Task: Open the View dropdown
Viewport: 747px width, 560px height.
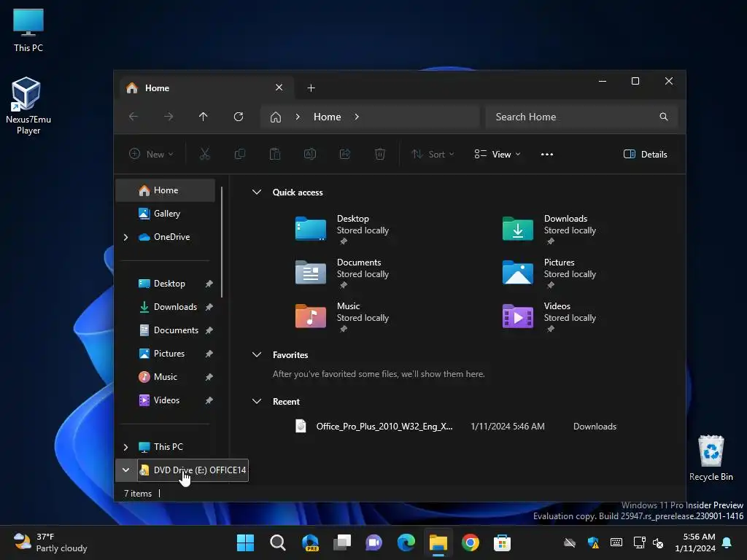Action: pos(498,154)
